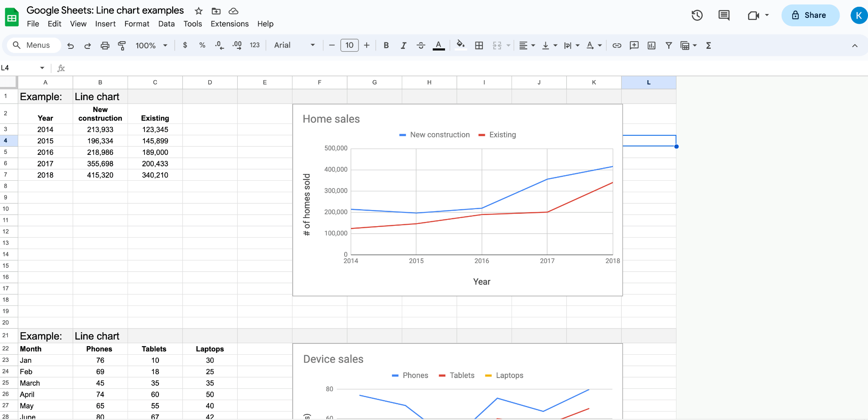Insert a comment
The image size is (868, 420).
point(634,45)
